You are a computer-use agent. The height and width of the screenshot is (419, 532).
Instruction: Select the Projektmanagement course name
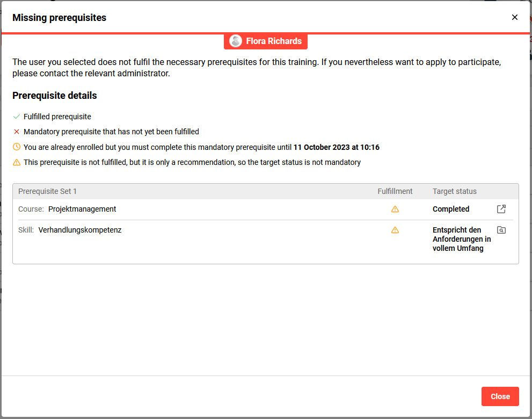(x=82, y=209)
